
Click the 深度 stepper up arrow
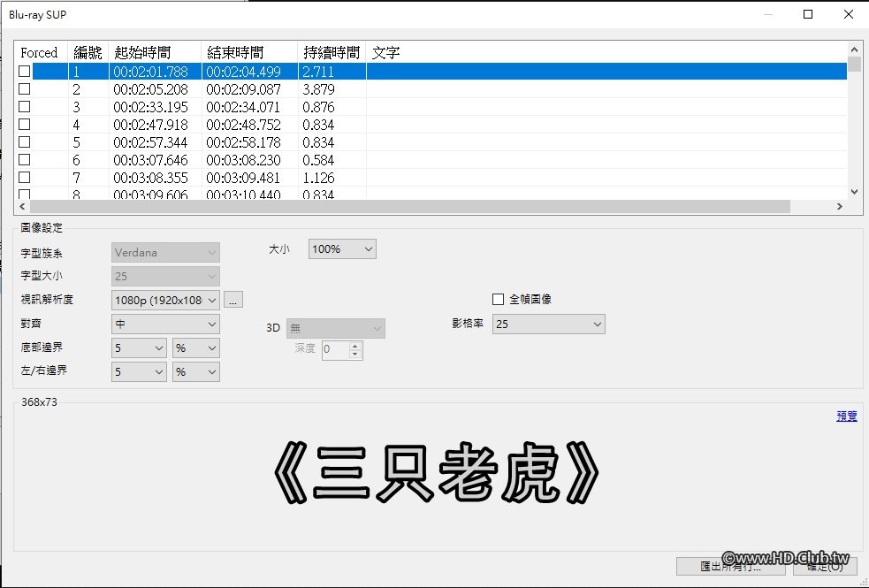point(354,345)
